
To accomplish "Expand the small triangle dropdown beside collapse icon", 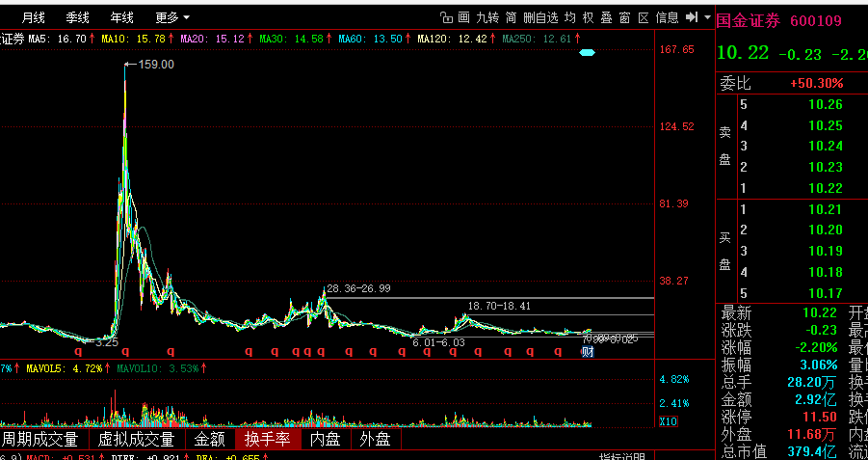I will [707, 17].
